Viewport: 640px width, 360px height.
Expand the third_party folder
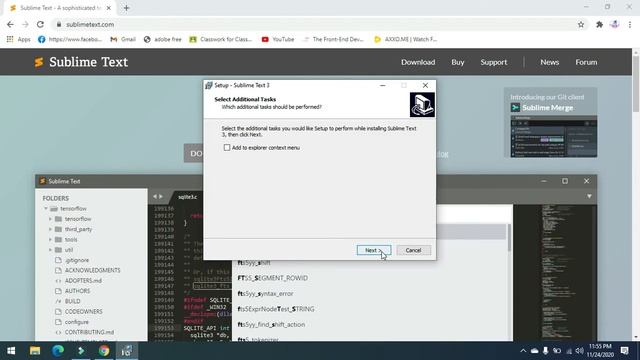pyautogui.click(x=51, y=229)
